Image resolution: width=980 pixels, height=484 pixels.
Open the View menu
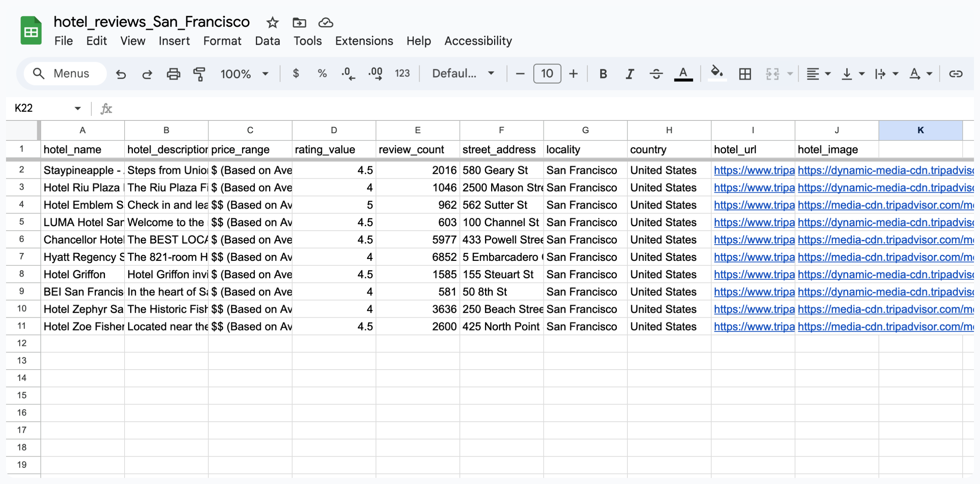point(132,41)
